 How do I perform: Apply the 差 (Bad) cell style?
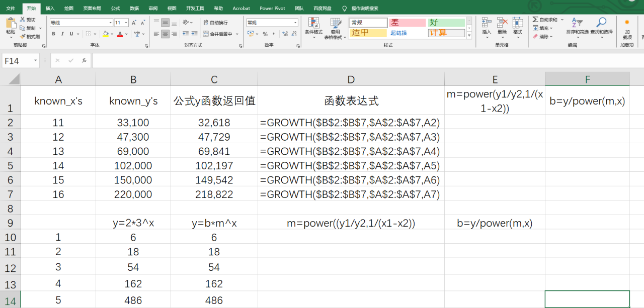(x=407, y=23)
